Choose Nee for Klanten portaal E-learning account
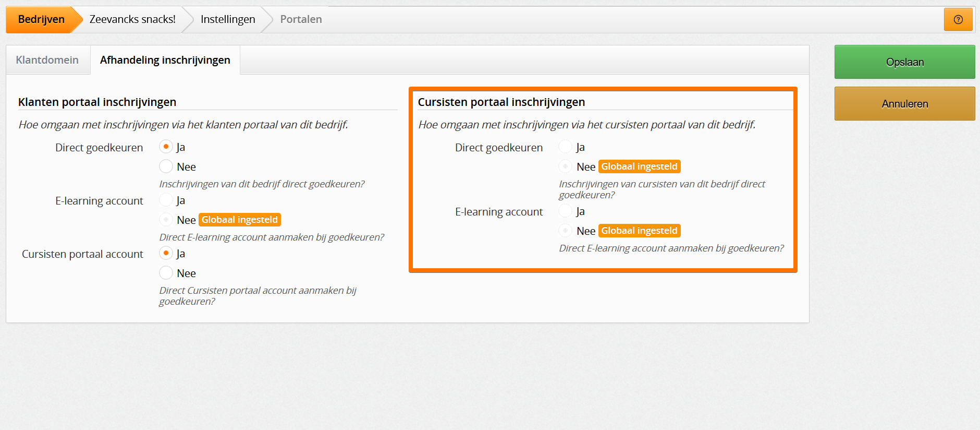This screenshot has height=430, width=980. pyautogui.click(x=166, y=220)
